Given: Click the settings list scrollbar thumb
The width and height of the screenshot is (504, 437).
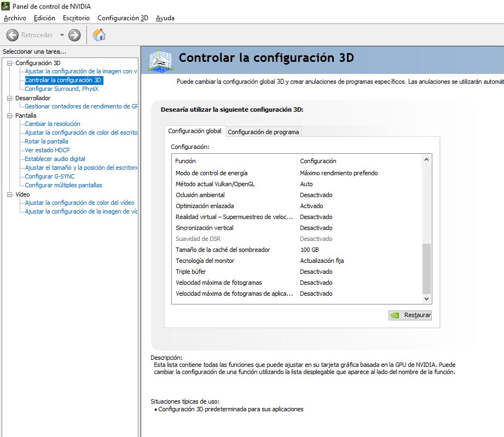Looking at the screenshot, I should click(x=426, y=269).
